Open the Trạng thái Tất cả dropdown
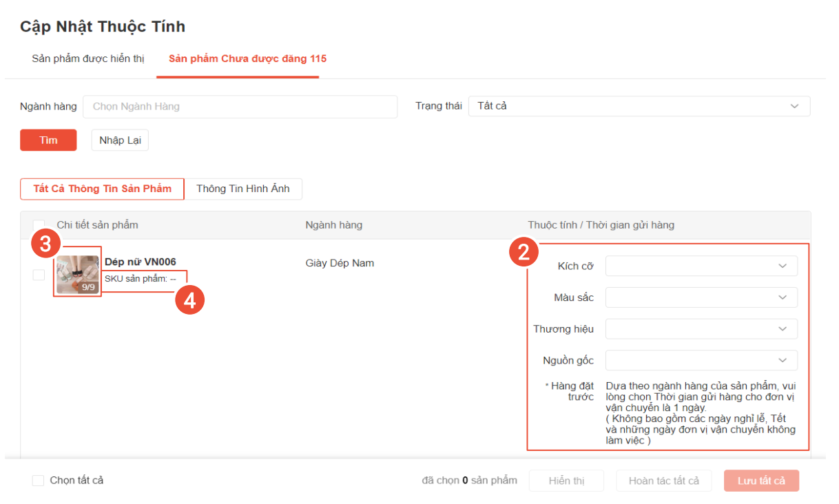 (x=639, y=106)
